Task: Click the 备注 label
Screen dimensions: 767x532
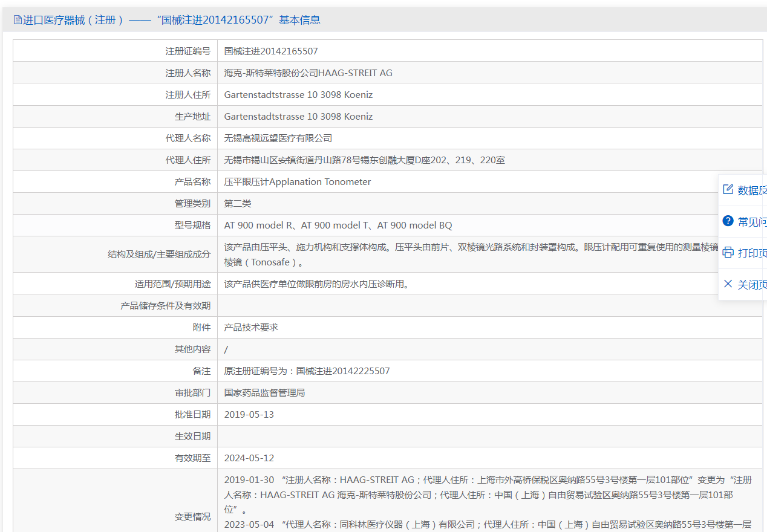Action: pyautogui.click(x=202, y=371)
